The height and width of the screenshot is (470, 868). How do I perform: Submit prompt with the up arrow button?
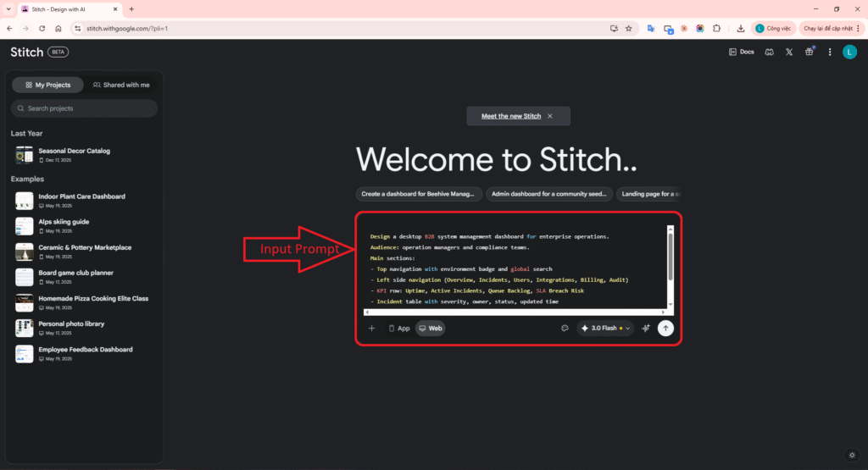coord(665,329)
